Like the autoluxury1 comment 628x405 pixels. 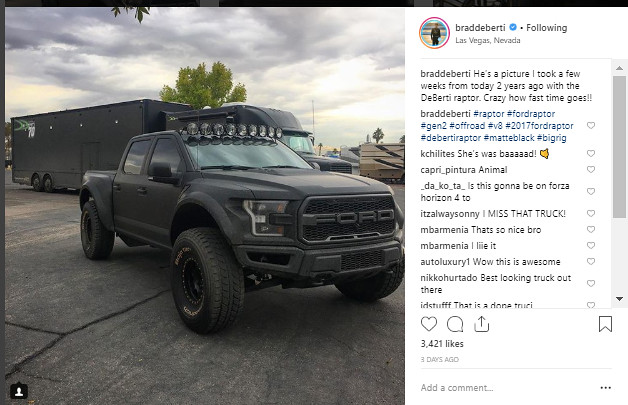[x=591, y=262]
